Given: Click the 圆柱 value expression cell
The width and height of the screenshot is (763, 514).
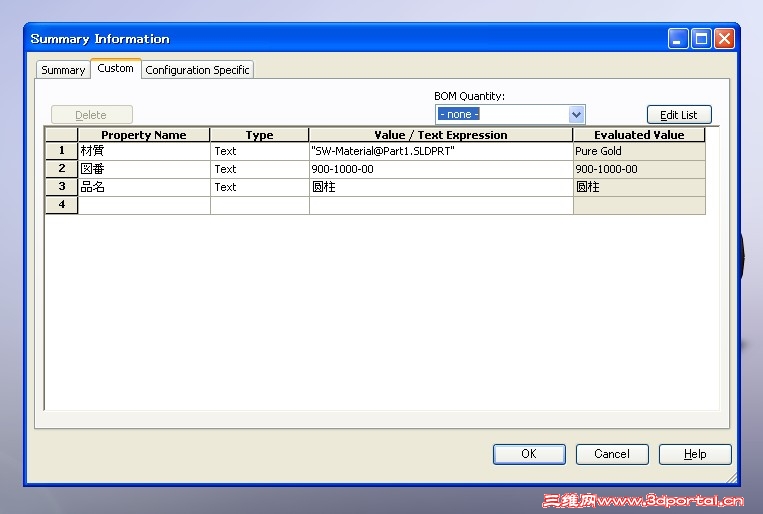Looking at the screenshot, I should (x=441, y=187).
